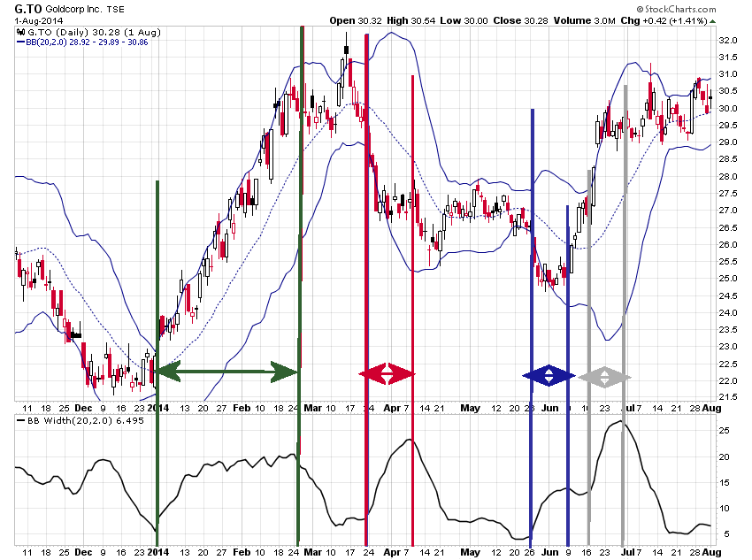
Task: Click the 28.0 price axis label
Action: [728, 176]
